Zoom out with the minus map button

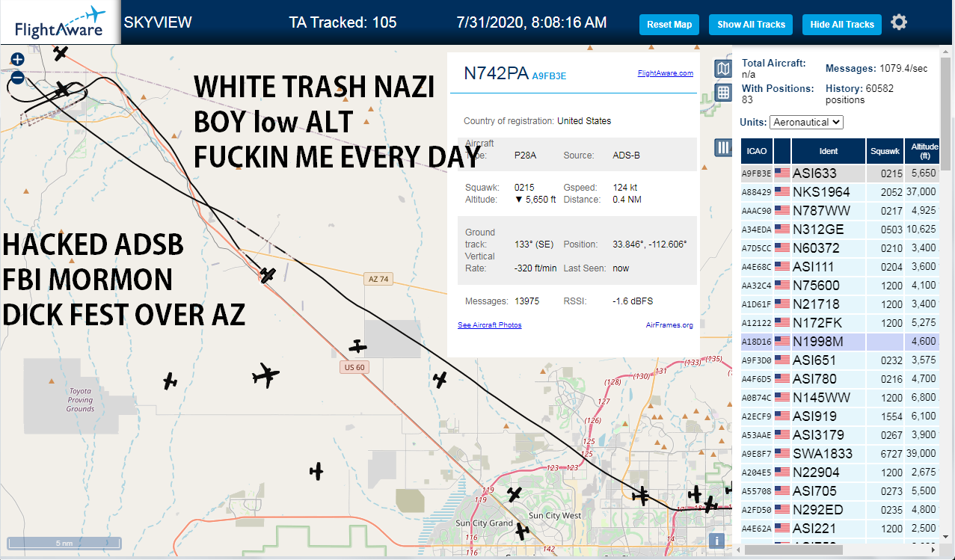coord(17,78)
